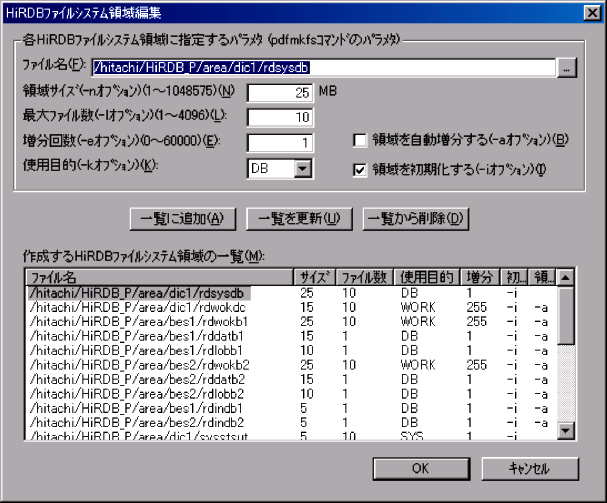This screenshot has width=607, height=503.
Task: Select the /area/dic1/rdsysdb list row
Action: point(292,293)
